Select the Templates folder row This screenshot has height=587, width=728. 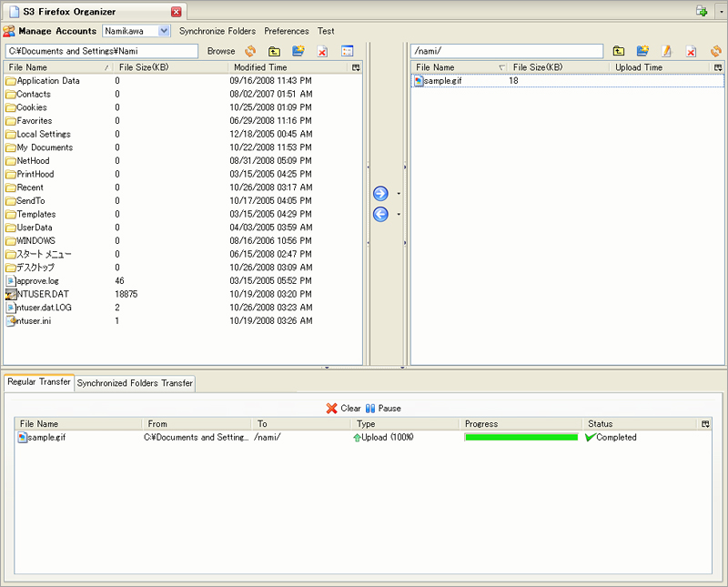click(x=183, y=214)
